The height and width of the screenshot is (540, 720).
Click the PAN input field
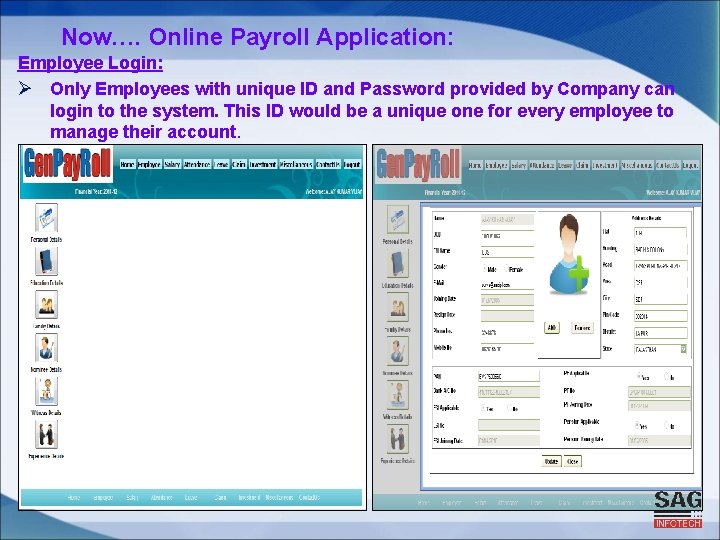click(509, 376)
